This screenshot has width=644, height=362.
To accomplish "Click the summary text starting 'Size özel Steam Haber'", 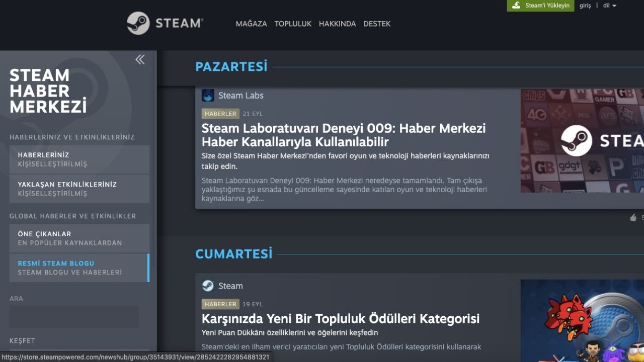I will click(x=346, y=161).
